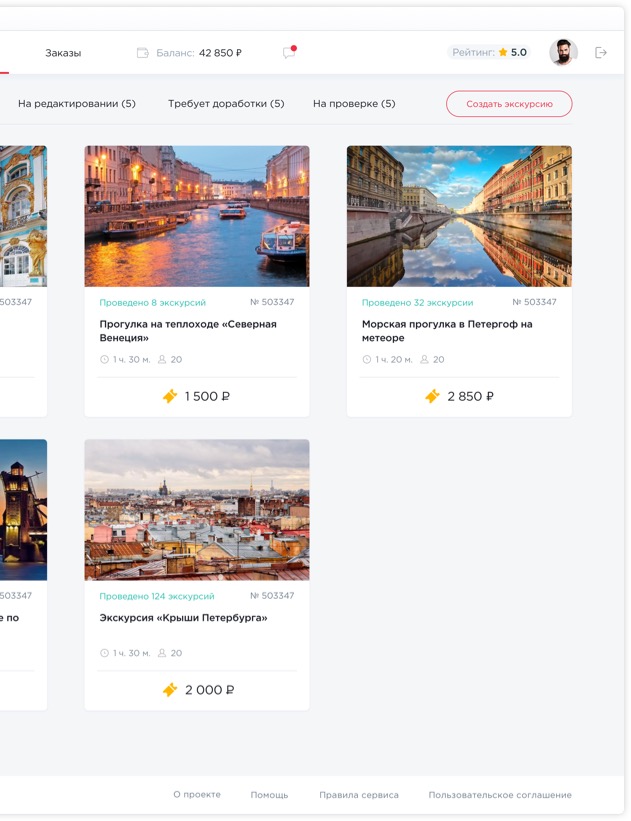Open the user profile avatar
The width and height of the screenshot is (631, 821).
tap(563, 53)
